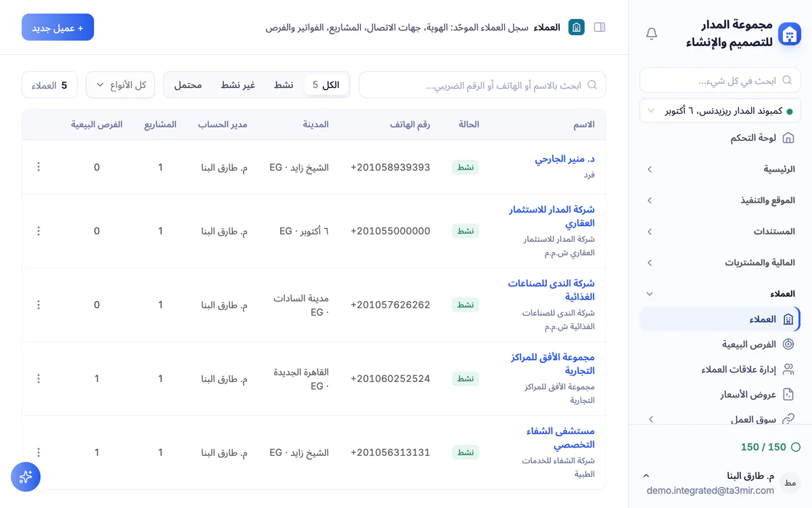The height and width of the screenshot is (508, 812).
Task: Open إدارة علاقات العملاء in sidebar
Action: (720, 369)
